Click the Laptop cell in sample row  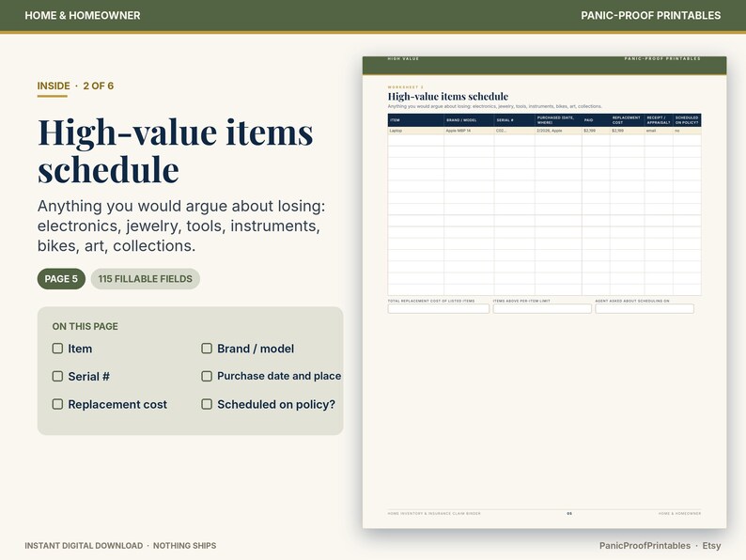click(x=416, y=131)
